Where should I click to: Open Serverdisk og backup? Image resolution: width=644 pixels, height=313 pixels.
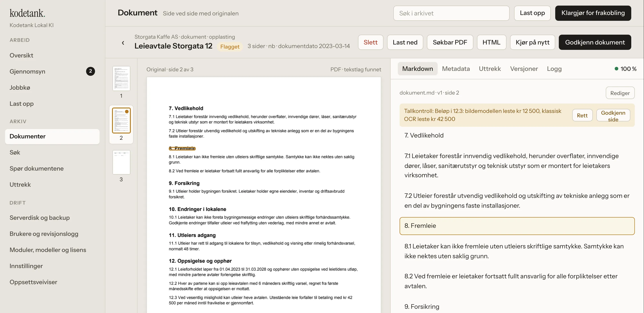coord(52,218)
